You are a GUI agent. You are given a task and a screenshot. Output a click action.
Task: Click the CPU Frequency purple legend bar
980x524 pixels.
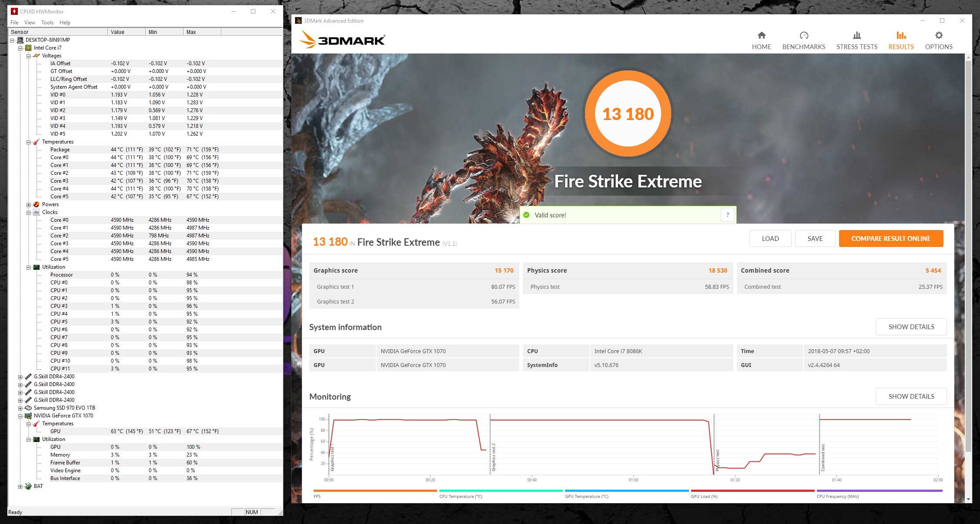880,491
